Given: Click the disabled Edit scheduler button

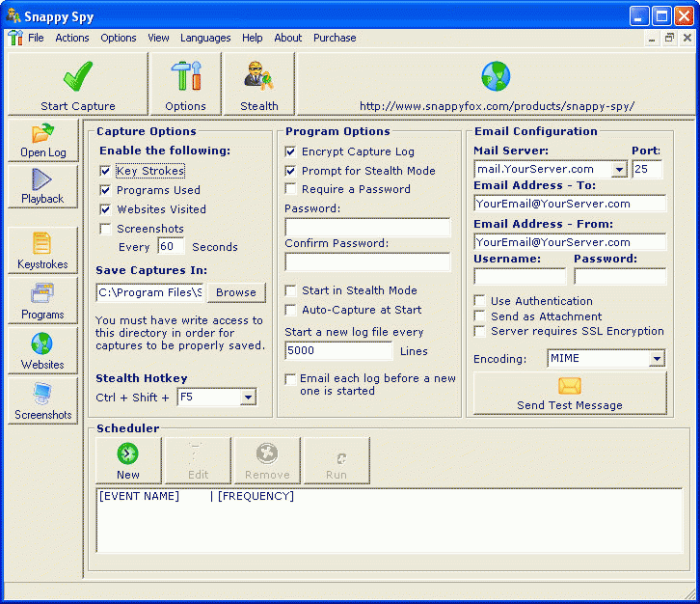Looking at the screenshot, I should point(199,460).
